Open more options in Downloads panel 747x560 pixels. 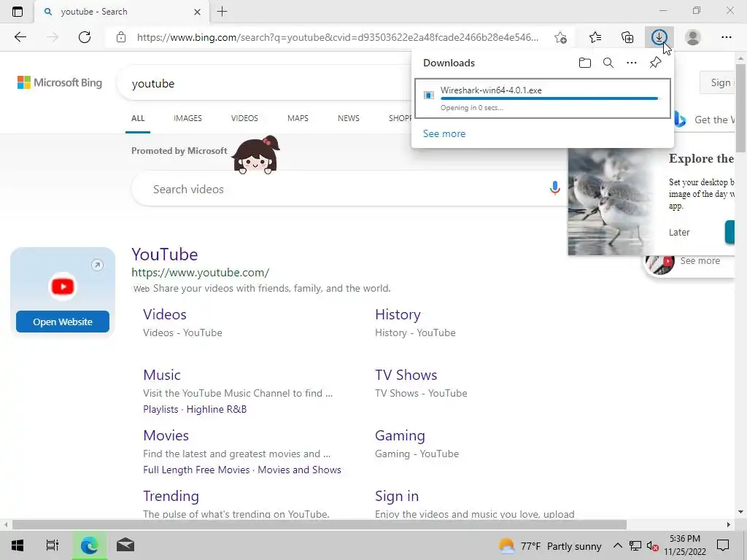(x=632, y=63)
